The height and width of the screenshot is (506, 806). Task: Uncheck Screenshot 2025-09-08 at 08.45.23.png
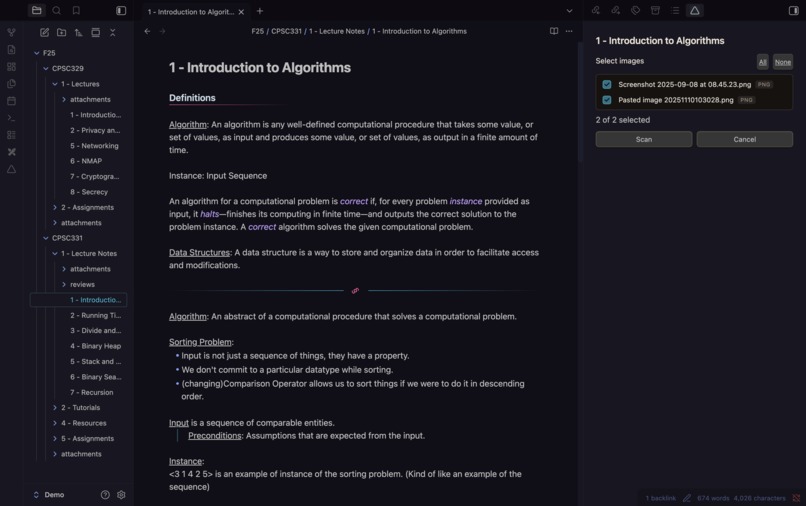(607, 84)
